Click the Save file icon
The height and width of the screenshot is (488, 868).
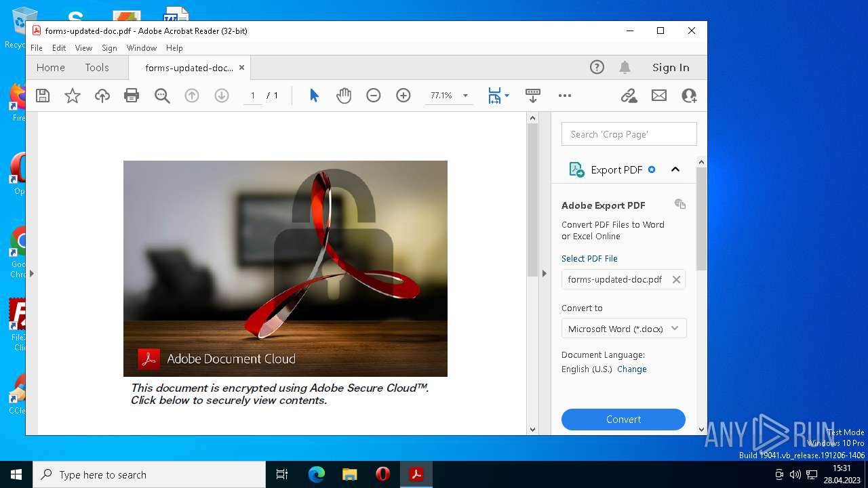[x=43, y=96]
